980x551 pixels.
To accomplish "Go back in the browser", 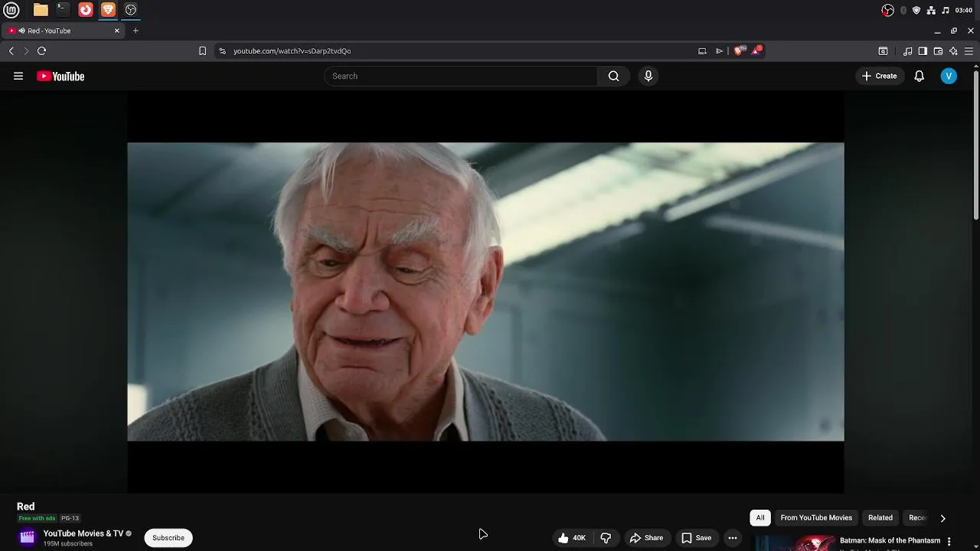I will coord(11,51).
